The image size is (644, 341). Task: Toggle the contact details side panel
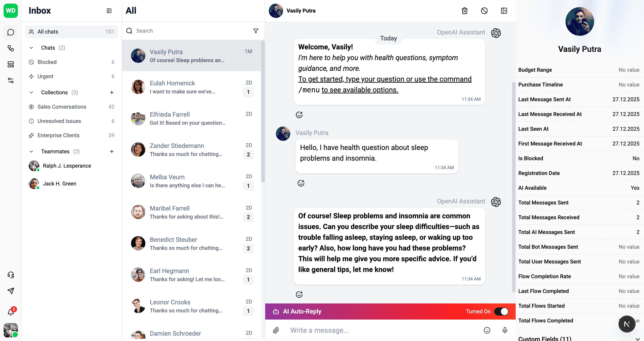click(x=504, y=11)
